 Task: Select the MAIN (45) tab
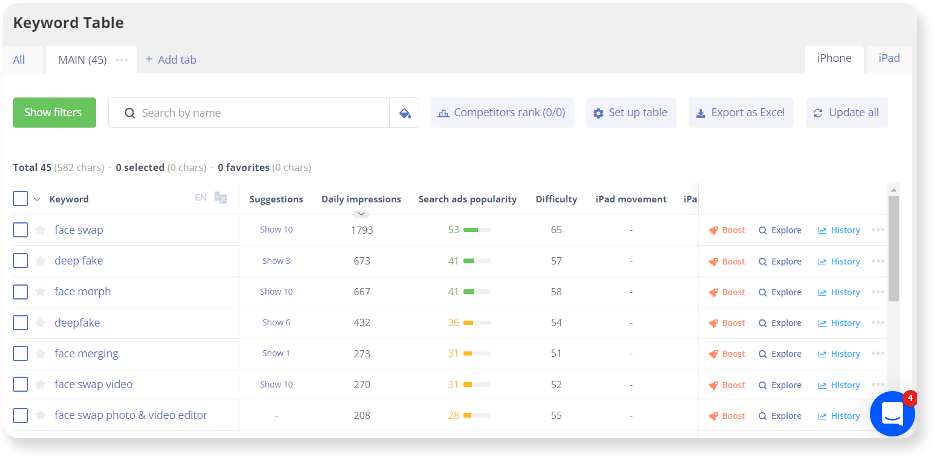[82, 60]
